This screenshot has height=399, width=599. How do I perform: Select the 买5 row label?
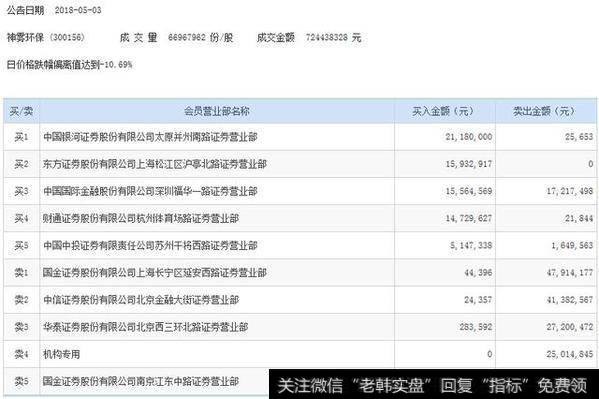tap(21, 245)
